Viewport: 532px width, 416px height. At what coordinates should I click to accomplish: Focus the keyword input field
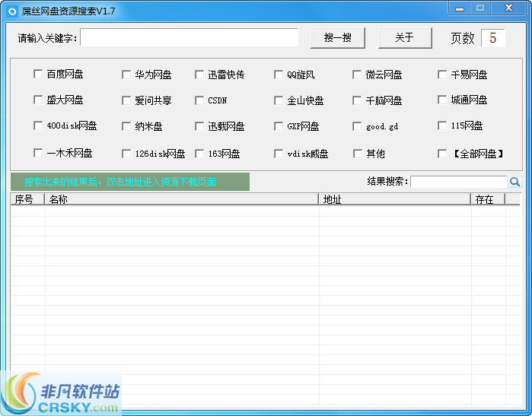(190, 37)
